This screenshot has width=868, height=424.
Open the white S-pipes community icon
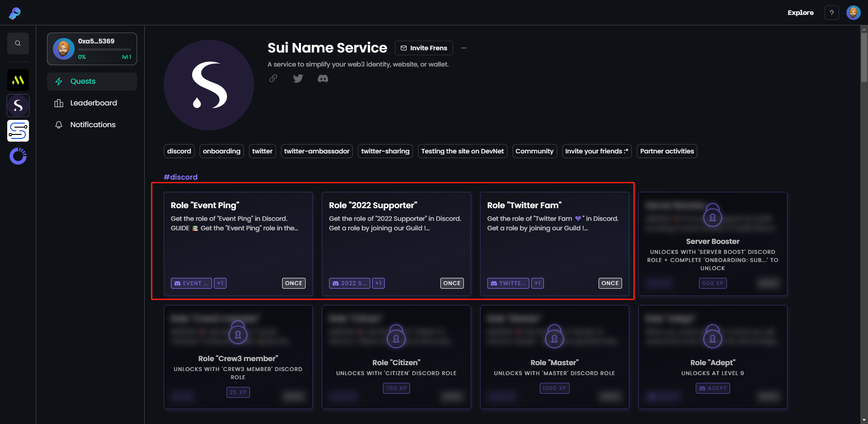pyautogui.click(x=18, y=131)
